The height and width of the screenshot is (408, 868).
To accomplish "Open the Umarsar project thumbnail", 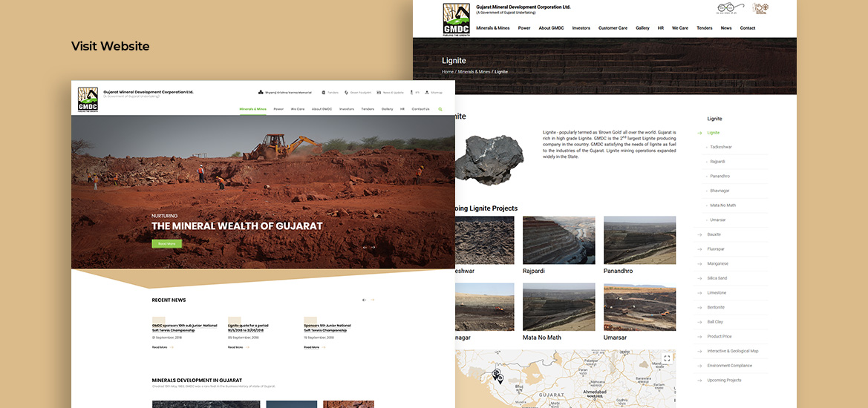I will tap(640, 307).
